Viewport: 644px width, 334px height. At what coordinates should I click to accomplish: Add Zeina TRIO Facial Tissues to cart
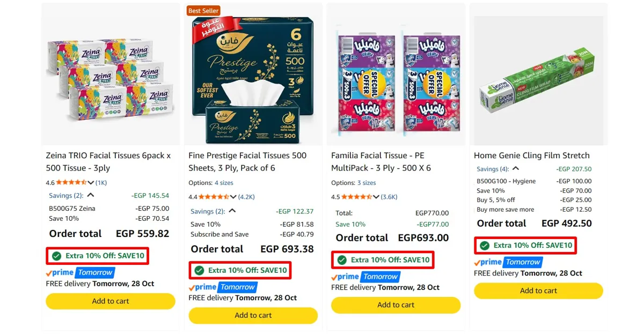111,301
